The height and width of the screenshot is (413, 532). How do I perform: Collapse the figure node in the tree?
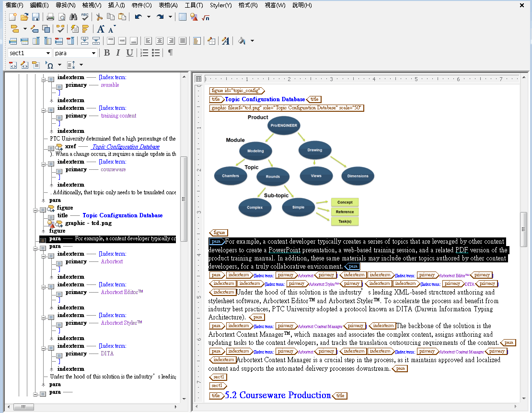[x=35, y=210]
